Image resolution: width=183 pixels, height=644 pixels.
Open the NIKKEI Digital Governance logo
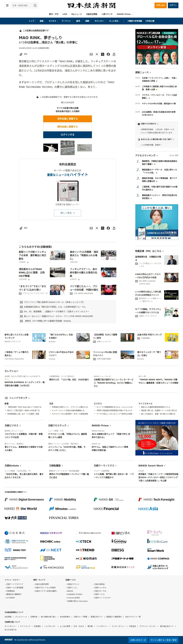pyautogui.click(x=24, y=499)
